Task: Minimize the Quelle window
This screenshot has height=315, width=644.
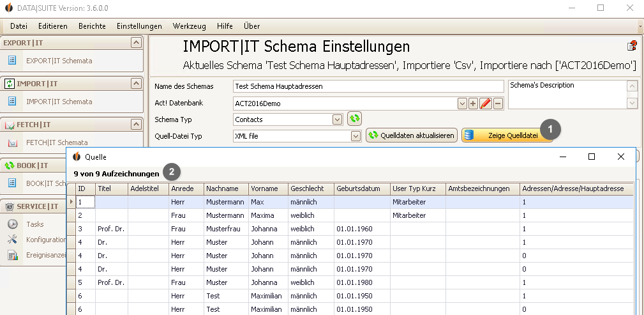Action: click(x=563, y=157)
